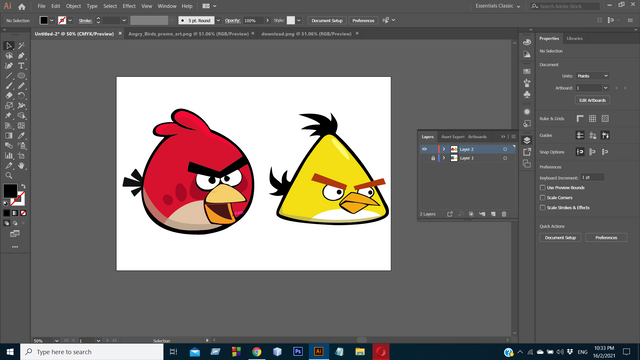The width and height of the screenshot is (640, 360).
Task: Enable Use Preview Bounds checkbox
Action: click(x=542, y=188)
